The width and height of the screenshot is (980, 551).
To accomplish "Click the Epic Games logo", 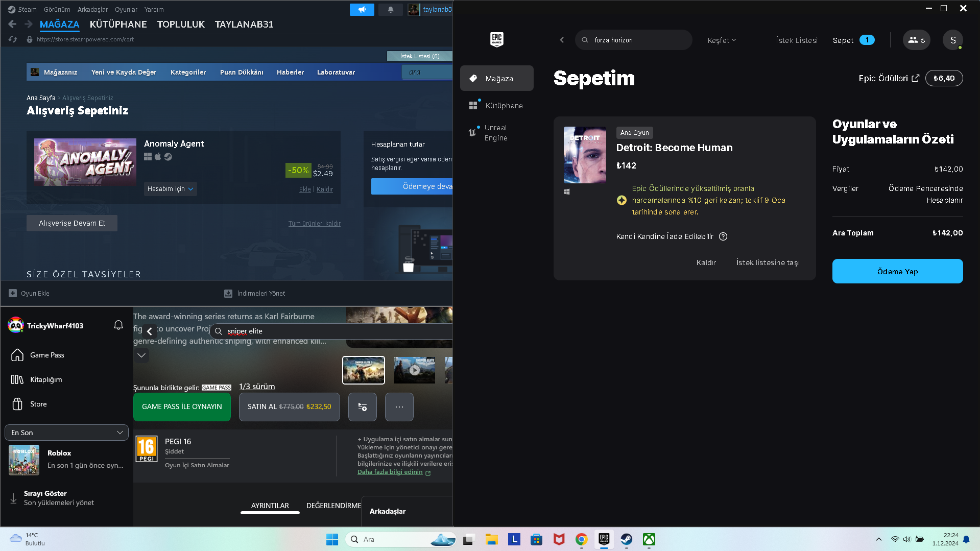I will tap(496, 39).
